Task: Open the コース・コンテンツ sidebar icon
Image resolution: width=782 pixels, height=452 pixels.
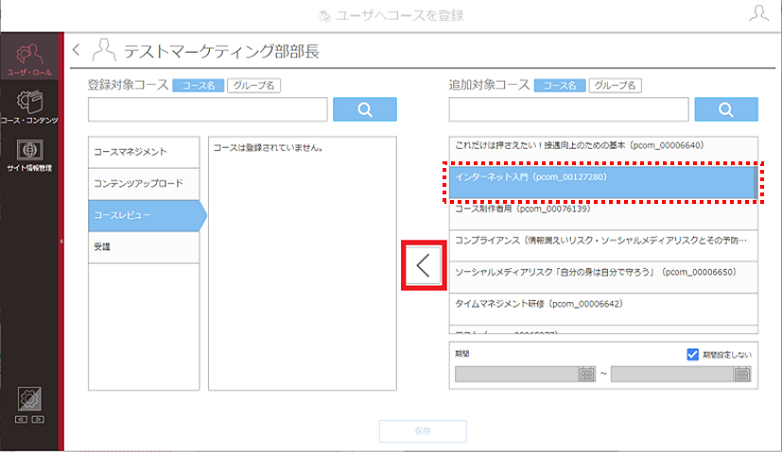Action: pyautogui.click(x=29, y=107)
